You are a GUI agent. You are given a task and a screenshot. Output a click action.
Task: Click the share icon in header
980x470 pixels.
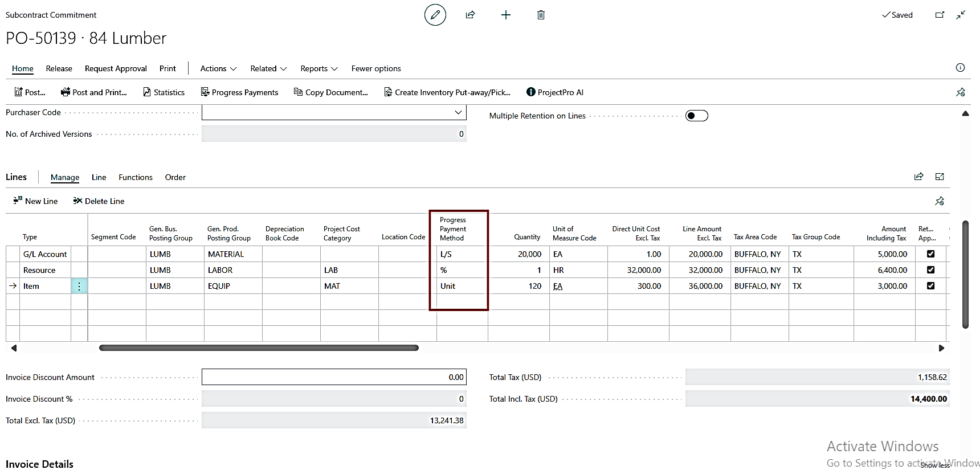[x=470, y=15]
